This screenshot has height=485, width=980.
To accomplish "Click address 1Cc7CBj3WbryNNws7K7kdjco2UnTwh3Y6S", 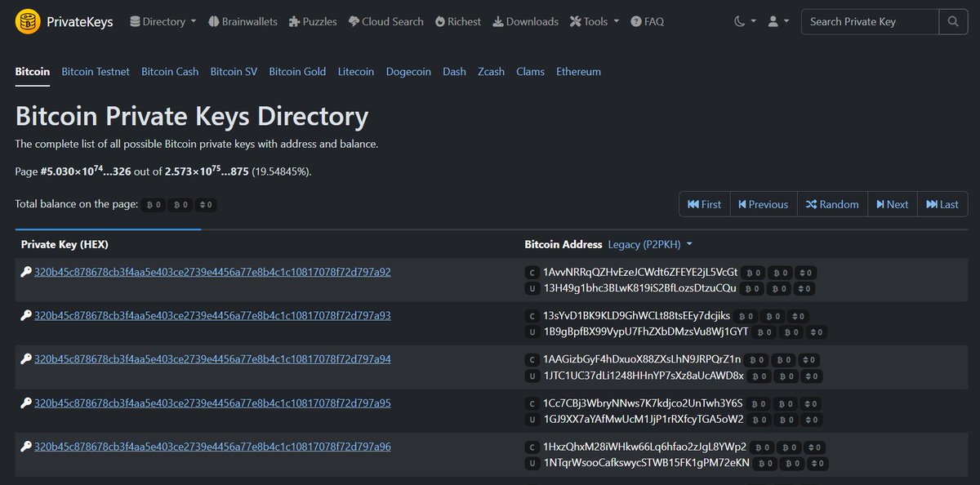I will [x=643, y=403].
